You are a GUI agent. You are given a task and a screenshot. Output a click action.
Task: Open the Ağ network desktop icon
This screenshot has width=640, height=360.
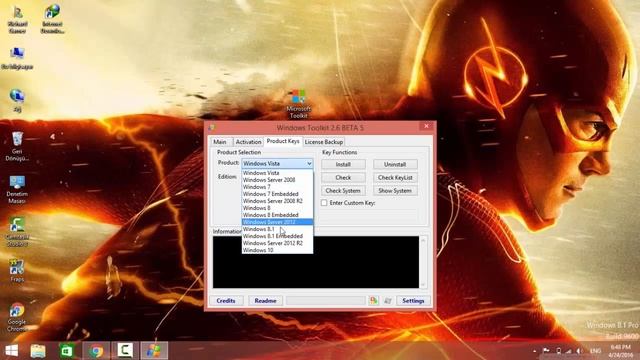point(17,100)
